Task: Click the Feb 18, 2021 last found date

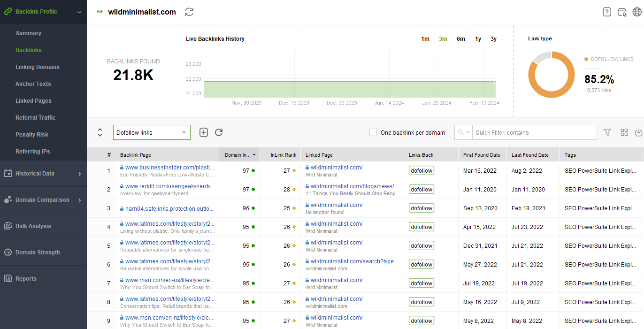Action: pos(528,208)
